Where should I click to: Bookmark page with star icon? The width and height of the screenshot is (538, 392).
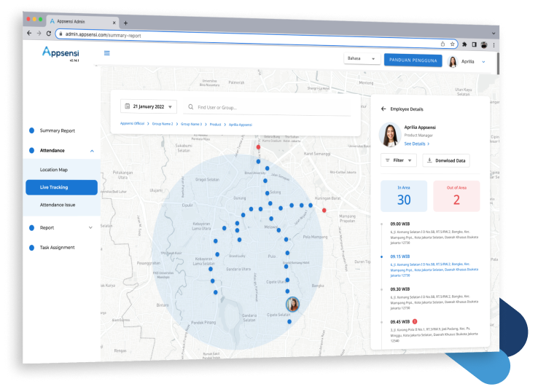(x=452, y=44)
